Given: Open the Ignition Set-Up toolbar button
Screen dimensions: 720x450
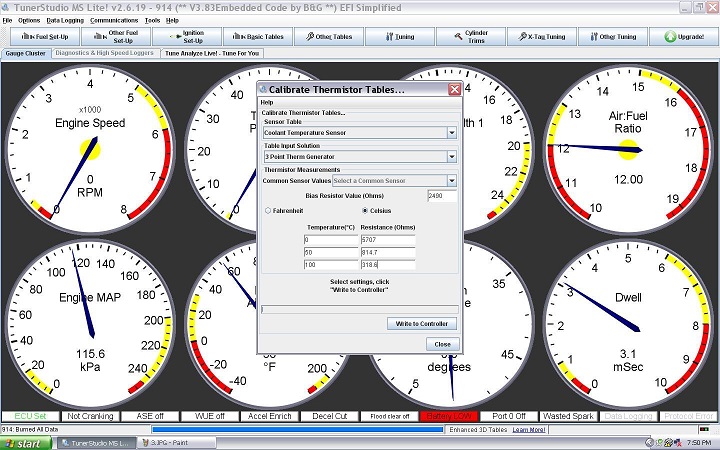Looking at the screenshot, I should coord(187,37).
